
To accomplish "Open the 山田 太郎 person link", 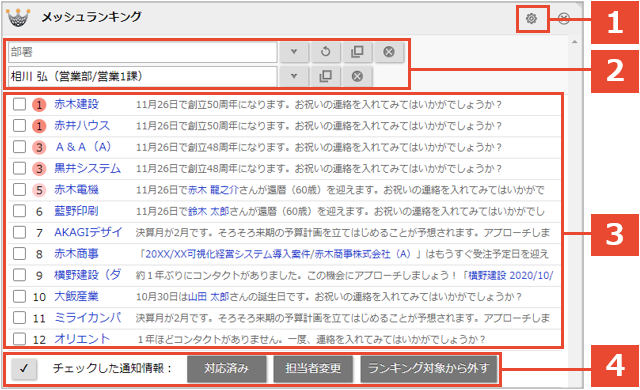I will [x=208, y=297].
